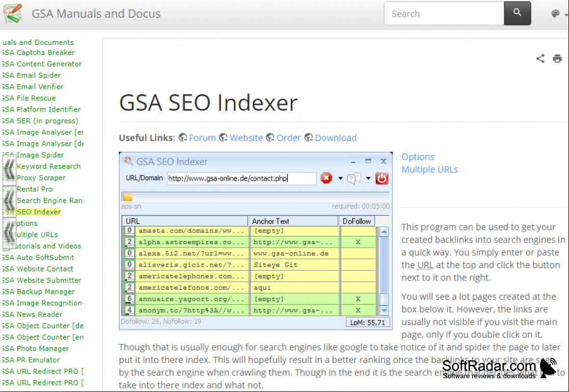Open the Forum link
This screenshot has width=569, height=392.
coord(202,138)
